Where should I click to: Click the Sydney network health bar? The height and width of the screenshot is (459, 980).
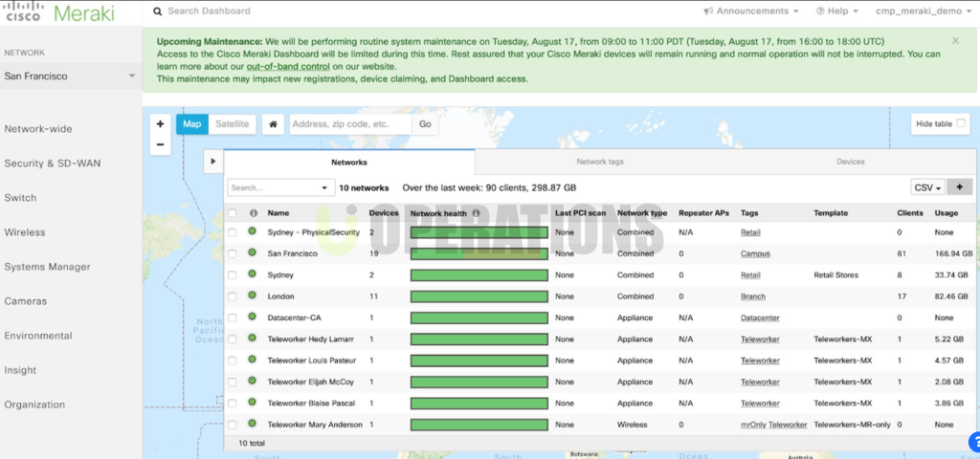(x=479, y=275)
